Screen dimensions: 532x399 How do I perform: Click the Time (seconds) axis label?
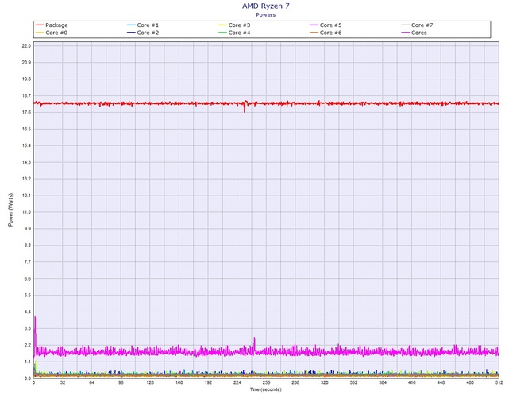[266, 389]
